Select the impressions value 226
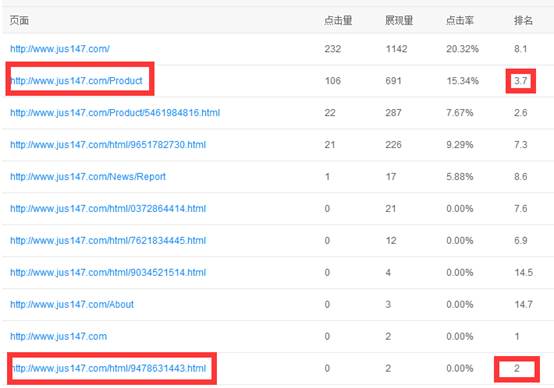The height and width of the screenshot is (388, 554). coord(394,145)
